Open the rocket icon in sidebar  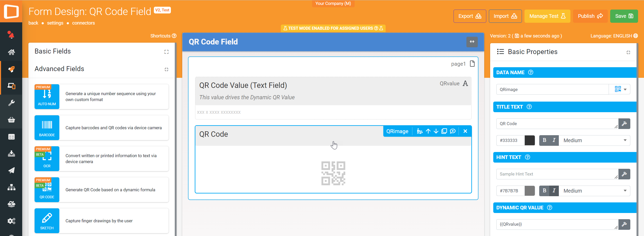click(x=11, y=69)
